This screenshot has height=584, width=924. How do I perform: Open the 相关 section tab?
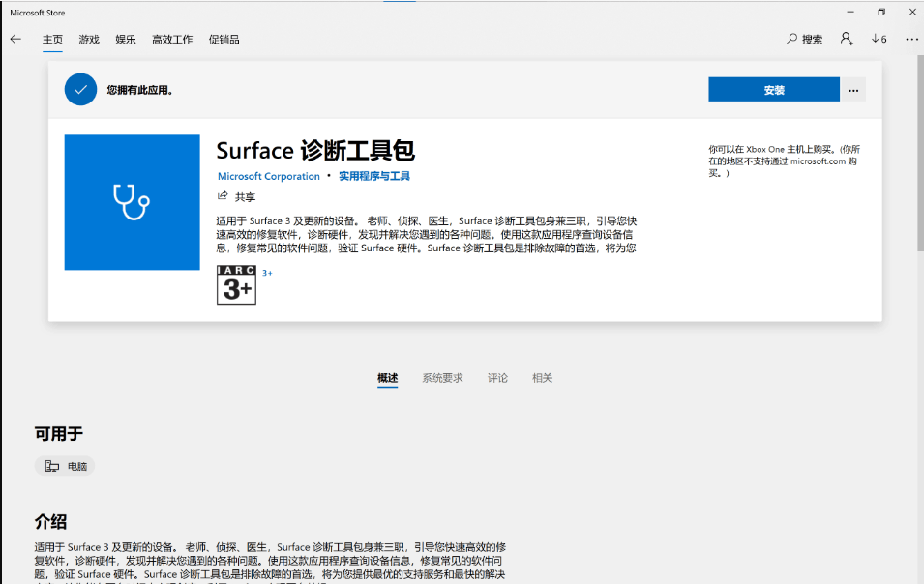[542, 378]
